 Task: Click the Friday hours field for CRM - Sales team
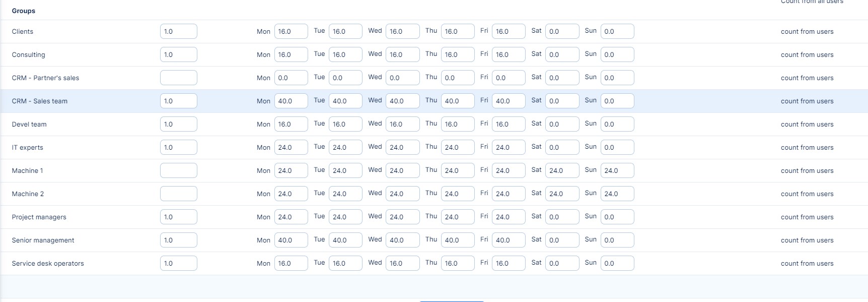(508, 101)
